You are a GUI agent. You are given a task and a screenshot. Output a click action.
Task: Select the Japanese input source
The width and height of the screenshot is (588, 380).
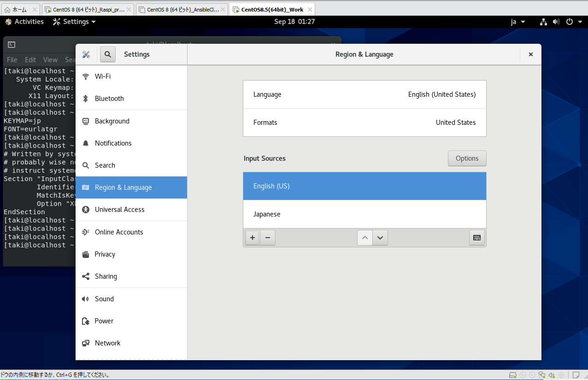click(x=365, y=214)
